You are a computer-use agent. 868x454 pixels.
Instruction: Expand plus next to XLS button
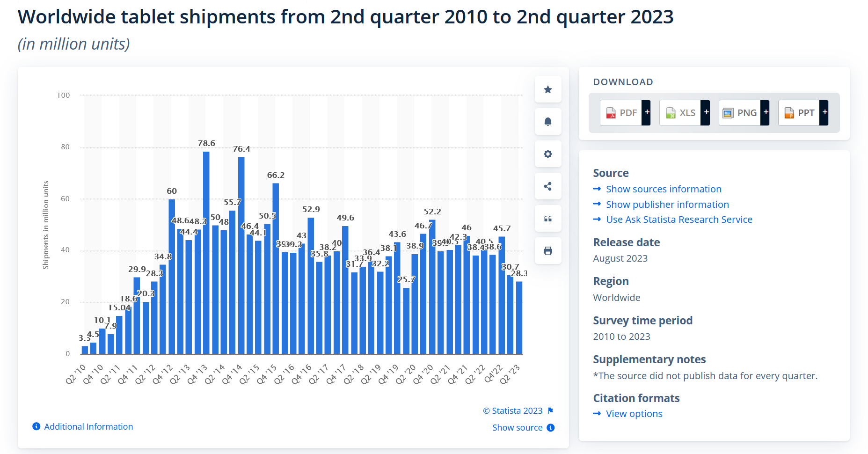pos(706,113)
